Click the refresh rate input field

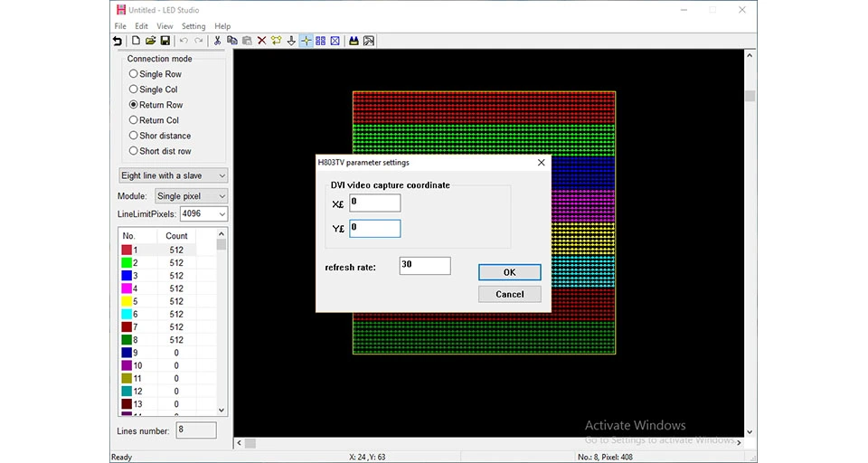coord(425,265)
